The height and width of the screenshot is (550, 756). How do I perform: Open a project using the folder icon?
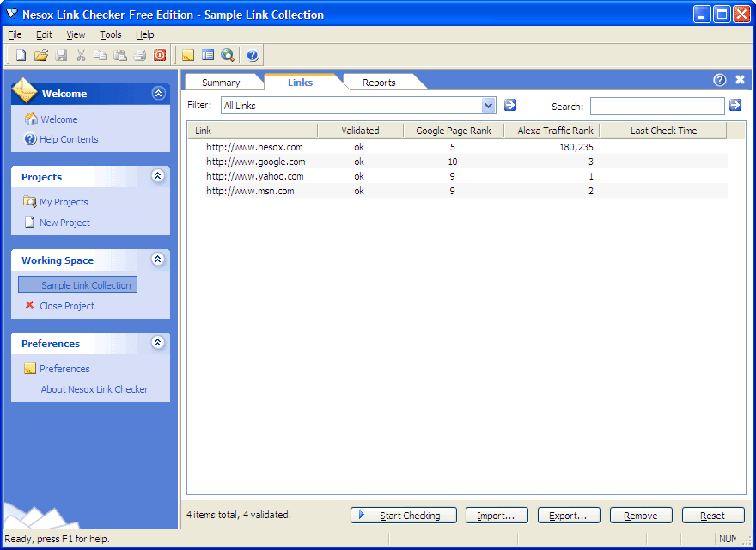[41, 55]
